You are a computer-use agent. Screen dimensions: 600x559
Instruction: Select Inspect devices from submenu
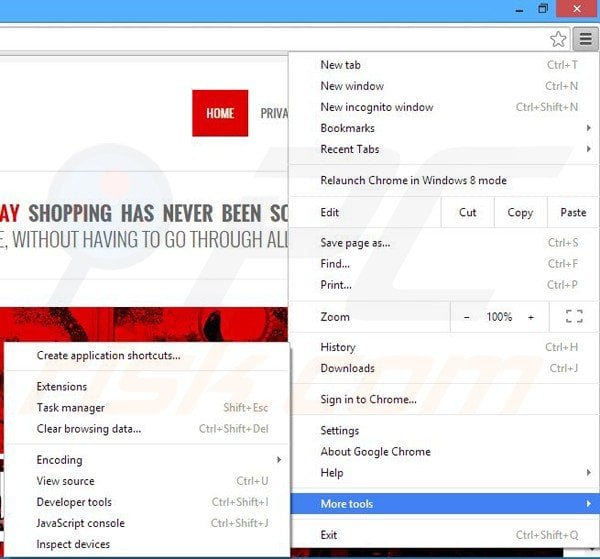point(147,544)
